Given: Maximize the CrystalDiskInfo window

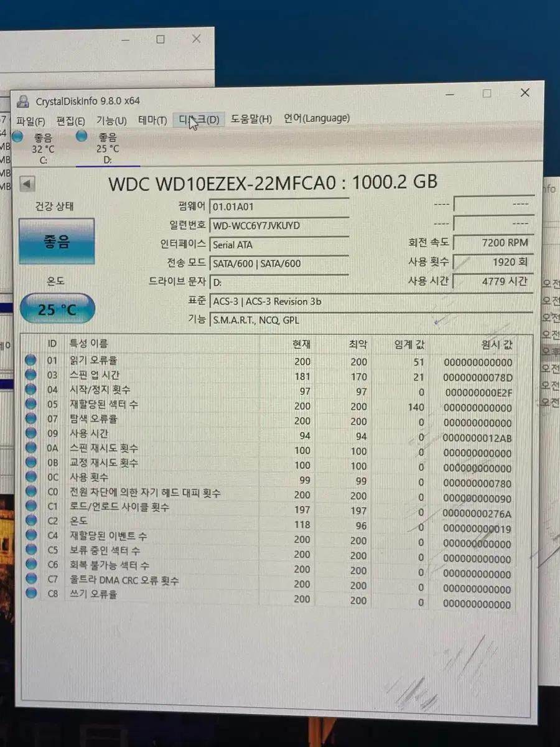Looking at the screenshot, I should [x=487, y=93].
